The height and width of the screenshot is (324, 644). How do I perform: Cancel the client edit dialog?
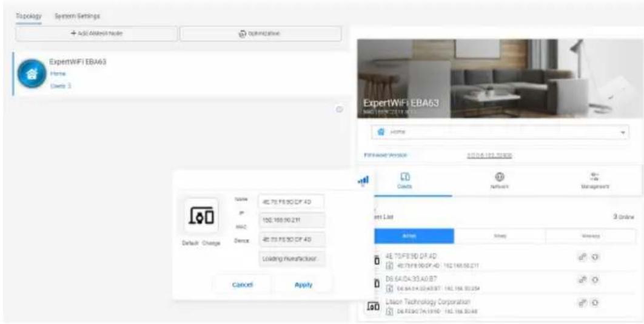pyautogui.click(x=243, y=285)
